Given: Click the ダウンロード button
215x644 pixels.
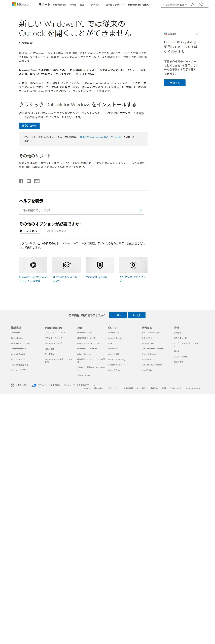Looking at the screenshot, I should [x=29, y=126].
